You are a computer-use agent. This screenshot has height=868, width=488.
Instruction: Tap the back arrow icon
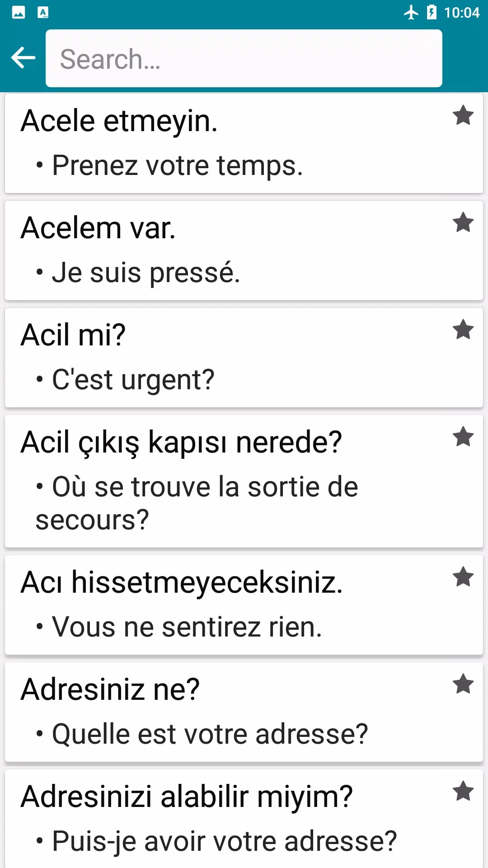coord(23,58)
